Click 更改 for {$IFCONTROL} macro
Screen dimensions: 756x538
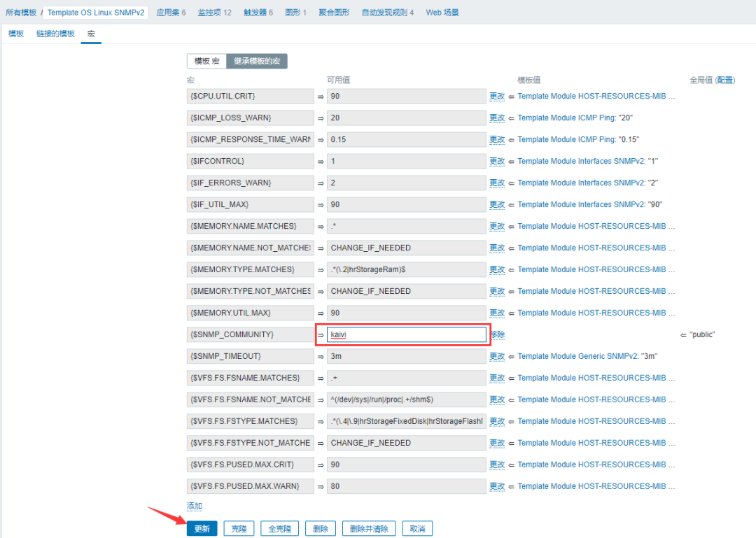coord(497,162)
